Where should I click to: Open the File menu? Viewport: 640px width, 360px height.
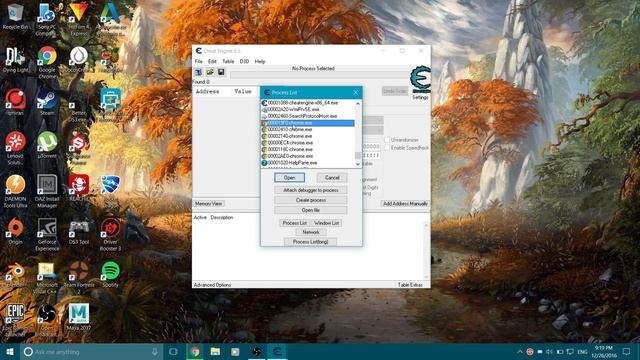click(199, 61)
